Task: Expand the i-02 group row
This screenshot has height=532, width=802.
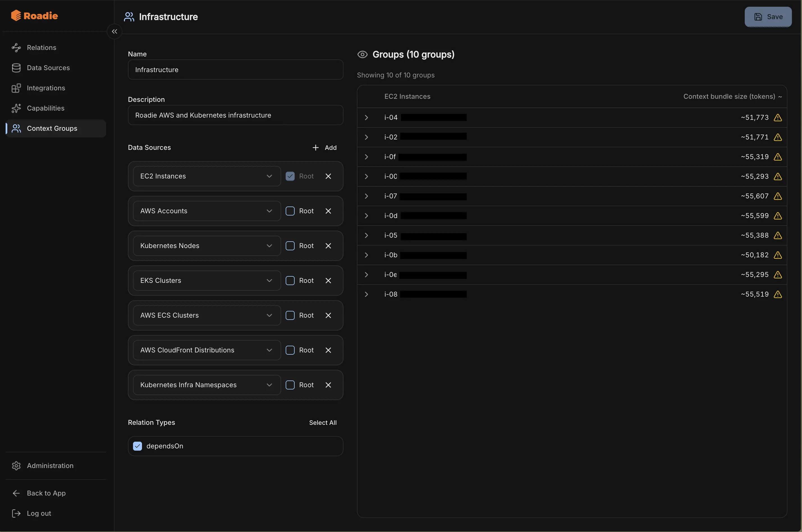Action: pyautogui.click(x=366, y=137)
